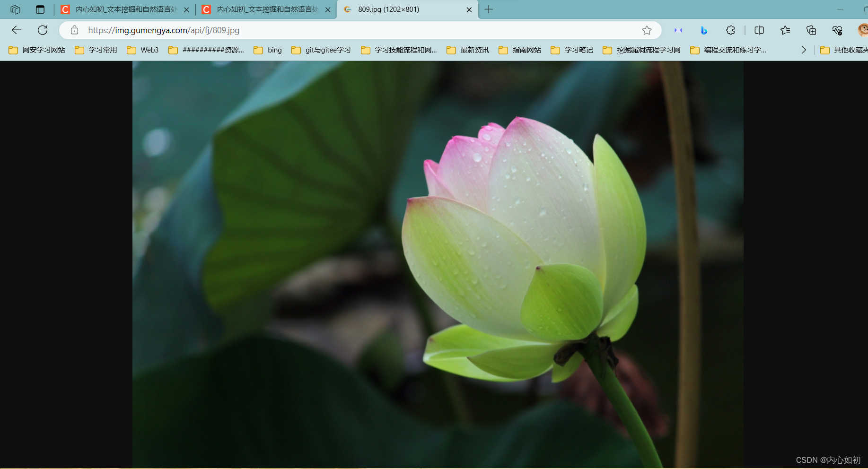This screenshot has height=469, width=868.
Task: Go back with the back arrow
Action: [x=17, y=30]
